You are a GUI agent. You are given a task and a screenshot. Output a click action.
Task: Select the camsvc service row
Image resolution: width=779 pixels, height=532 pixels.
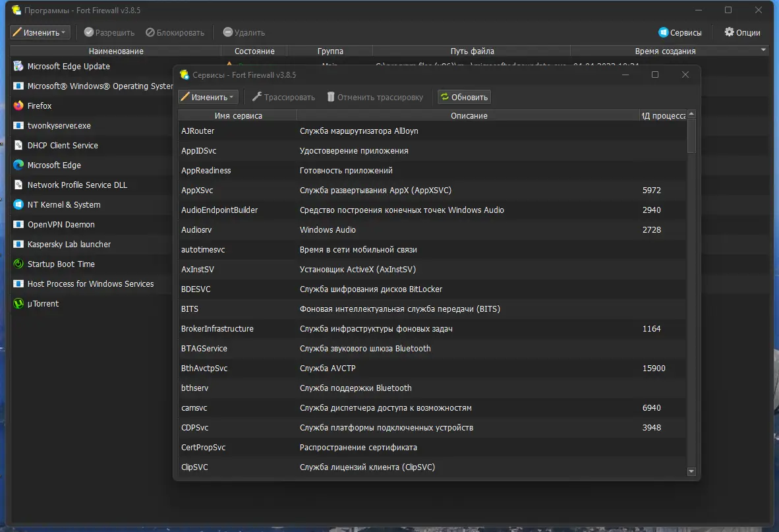pos(432,408)
